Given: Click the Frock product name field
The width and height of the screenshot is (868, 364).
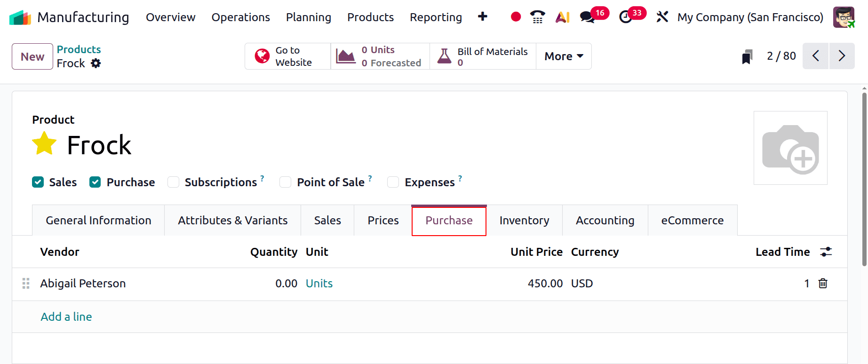Looking at the screenshot, I should pos(99,145).
